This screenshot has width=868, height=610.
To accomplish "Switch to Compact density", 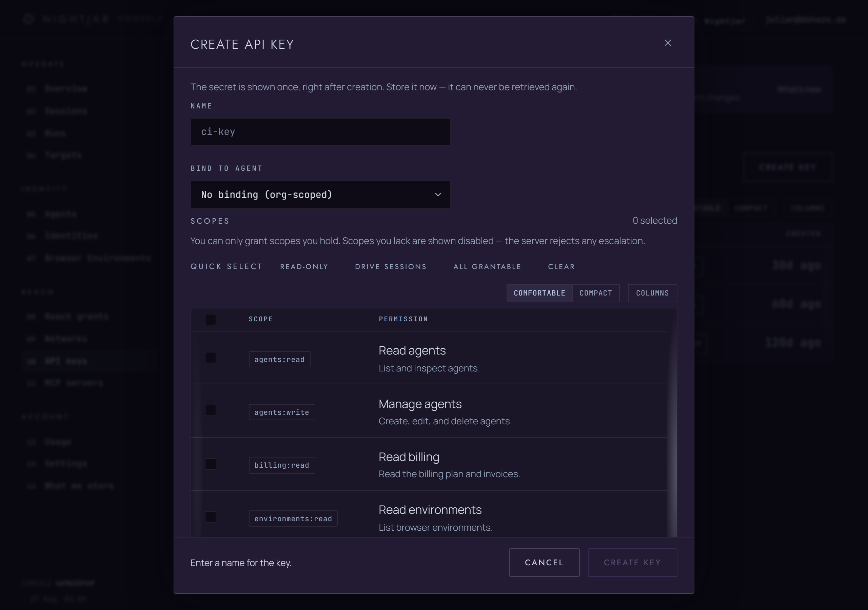I will [596, 293].
